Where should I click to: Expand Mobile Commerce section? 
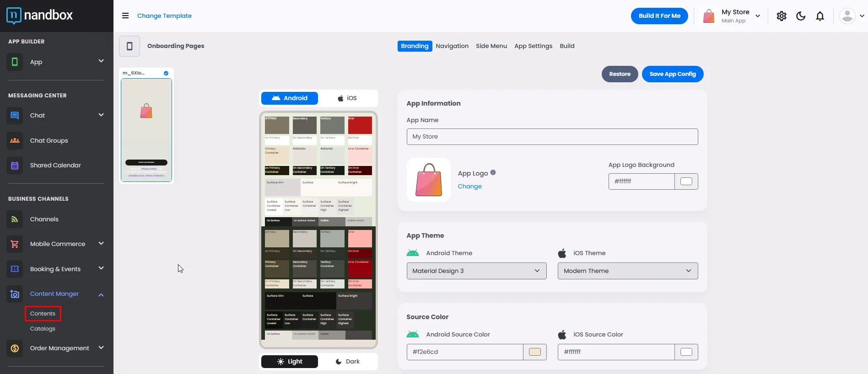click(x=101, y=243)
